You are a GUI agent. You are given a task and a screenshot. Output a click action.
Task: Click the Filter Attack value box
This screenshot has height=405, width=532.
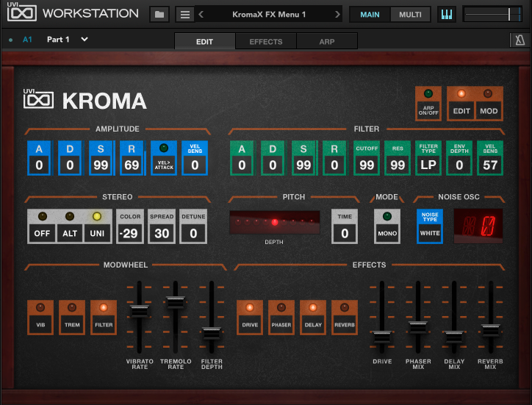click(x=242, y=165)
